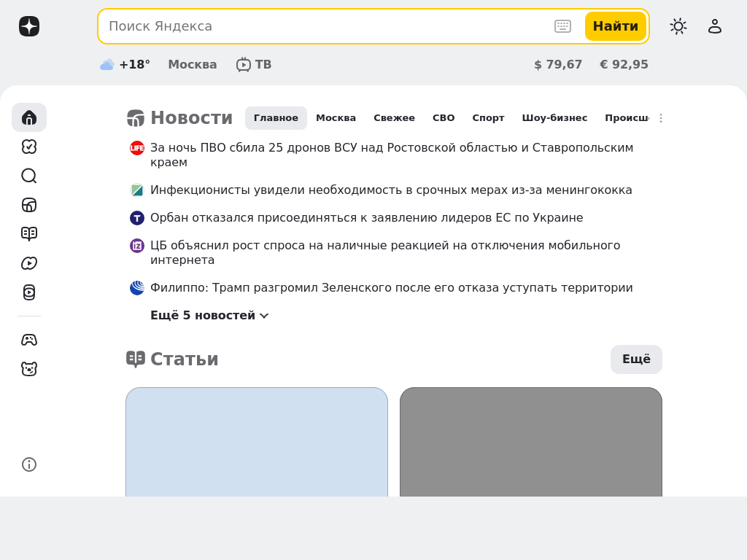Click the green source icon beside Инфекционисты headline

pos(137,190)
